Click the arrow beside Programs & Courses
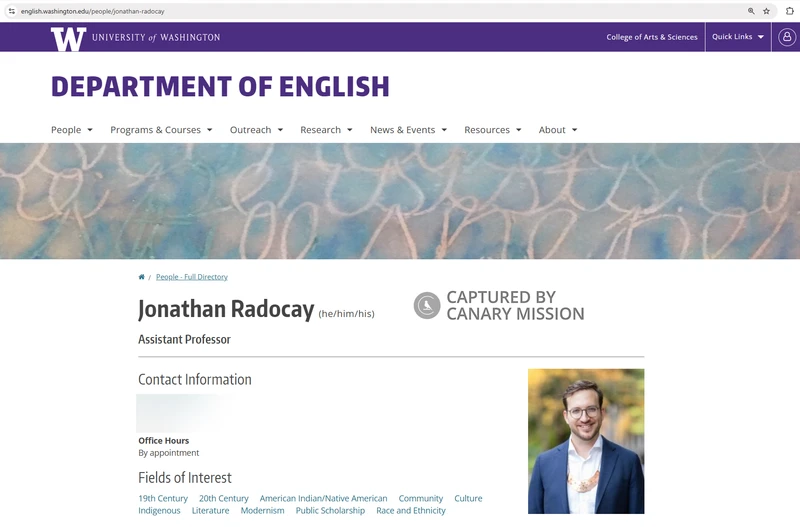 tap(210, 130)
